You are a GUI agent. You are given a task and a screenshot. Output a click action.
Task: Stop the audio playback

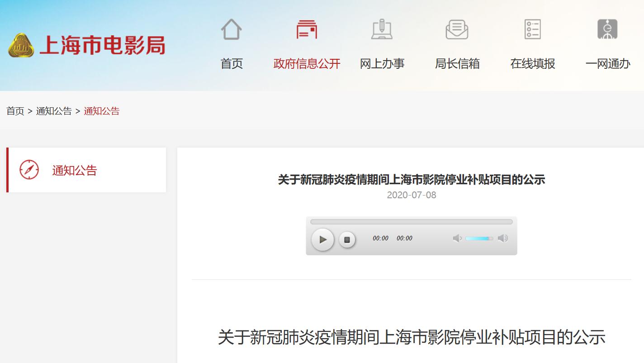(347, 239)
